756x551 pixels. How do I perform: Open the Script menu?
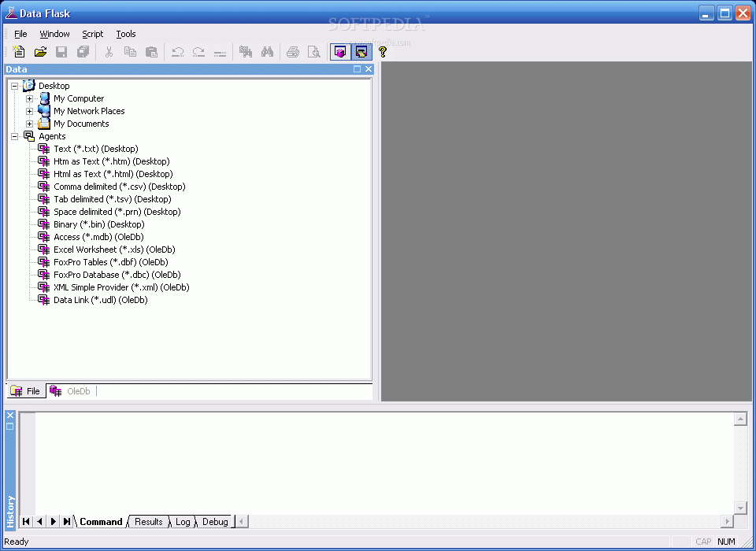tap(93, 34)
